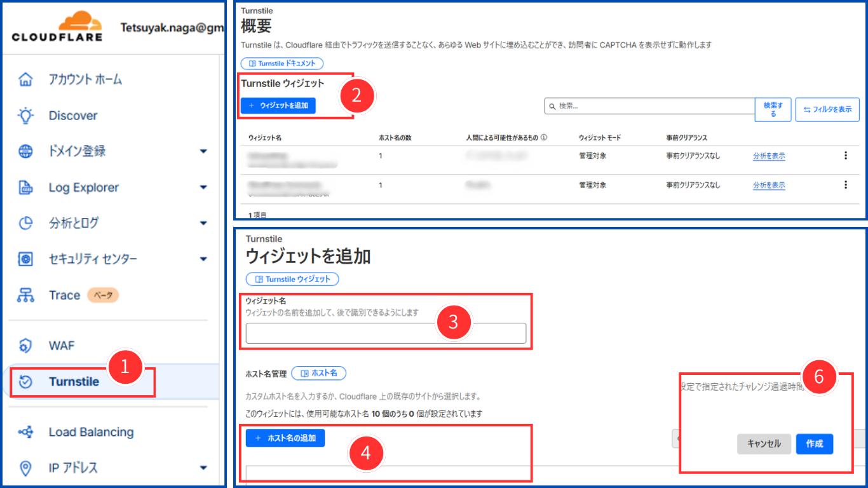This screenshot has height=488, width=868.
Task: Click the Discover lightbulb icon
Action: 25,115
